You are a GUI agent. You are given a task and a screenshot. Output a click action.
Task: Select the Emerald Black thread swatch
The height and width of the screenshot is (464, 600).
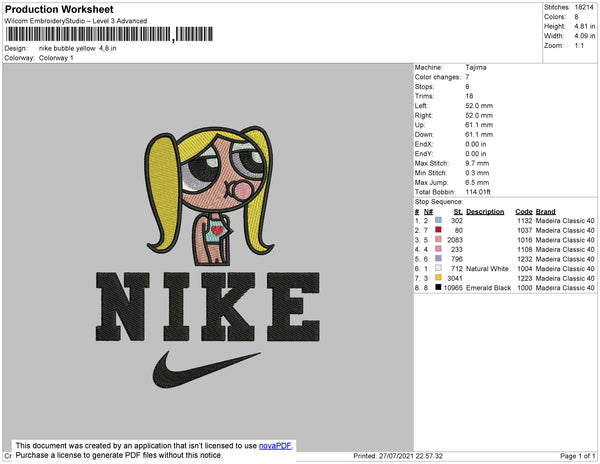pyautogui.click(x=438, y=287)
